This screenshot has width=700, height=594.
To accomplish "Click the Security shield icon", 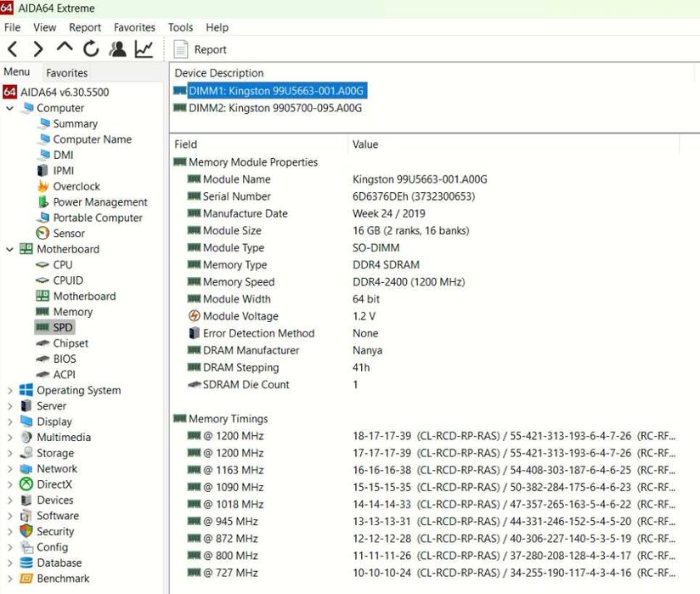I will click(x=26, y=531).
